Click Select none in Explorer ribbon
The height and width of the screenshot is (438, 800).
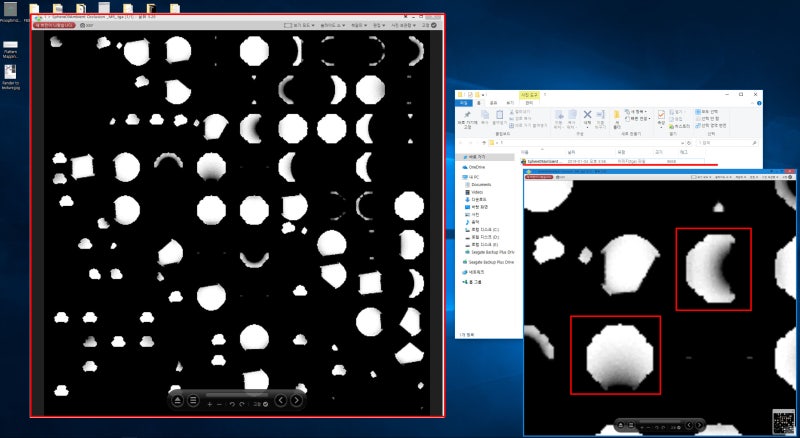[708, 118]
